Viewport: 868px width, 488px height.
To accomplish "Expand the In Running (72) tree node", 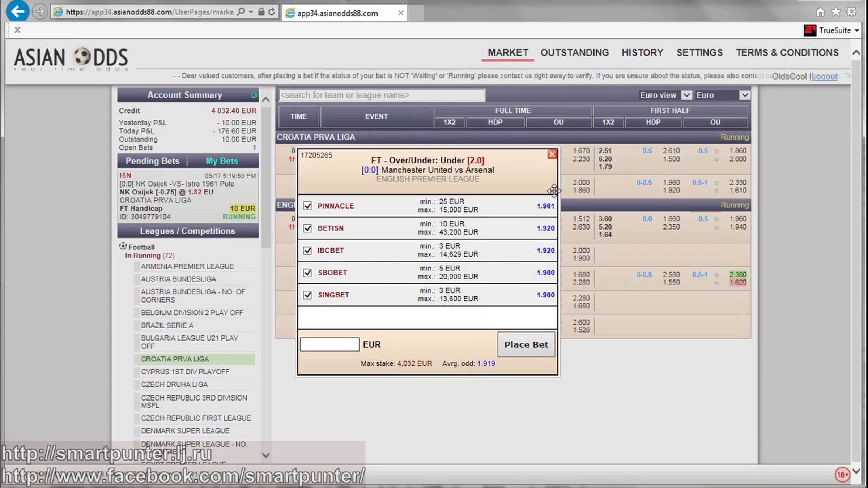I will pos(150,256).
